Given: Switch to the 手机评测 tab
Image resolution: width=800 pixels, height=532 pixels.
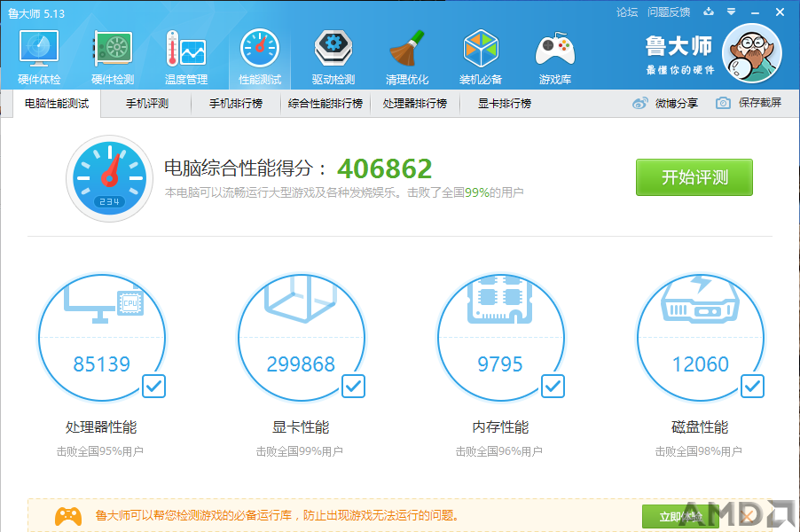Looking at the screenshot, I should 147,104.
